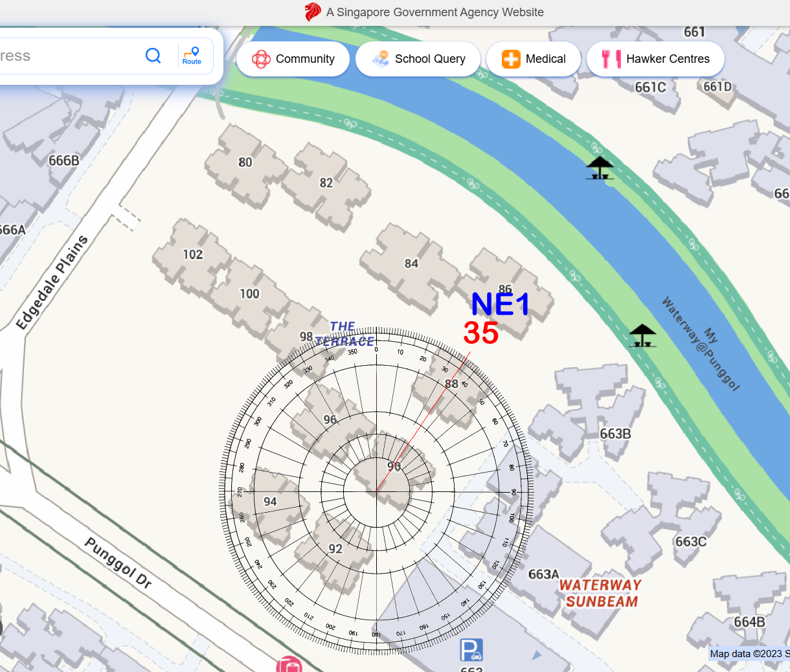
Task: Show Hawker Centres on the map
Action: click(x=655, y=59)
